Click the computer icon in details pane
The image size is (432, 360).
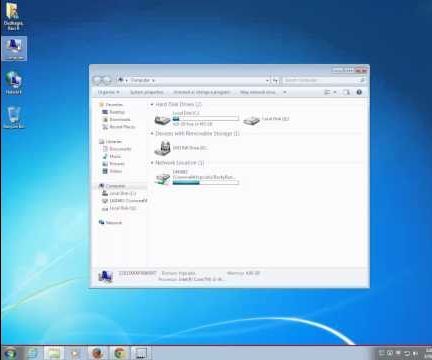[105, 277]
